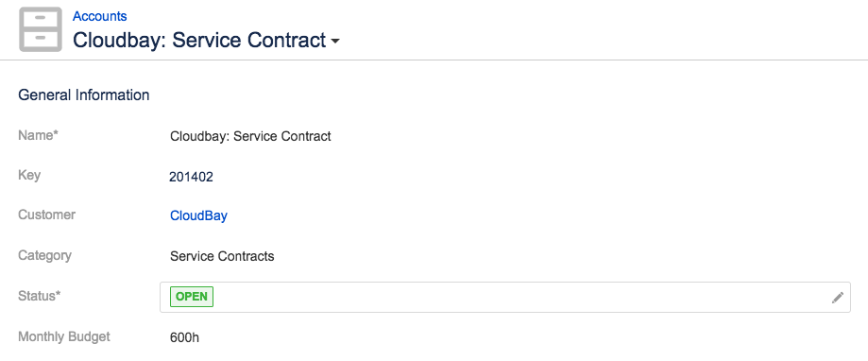The height and width of the screenshot is (361, 868).
Task: Click the Monthly Budget field label
Action: (64, 336)
